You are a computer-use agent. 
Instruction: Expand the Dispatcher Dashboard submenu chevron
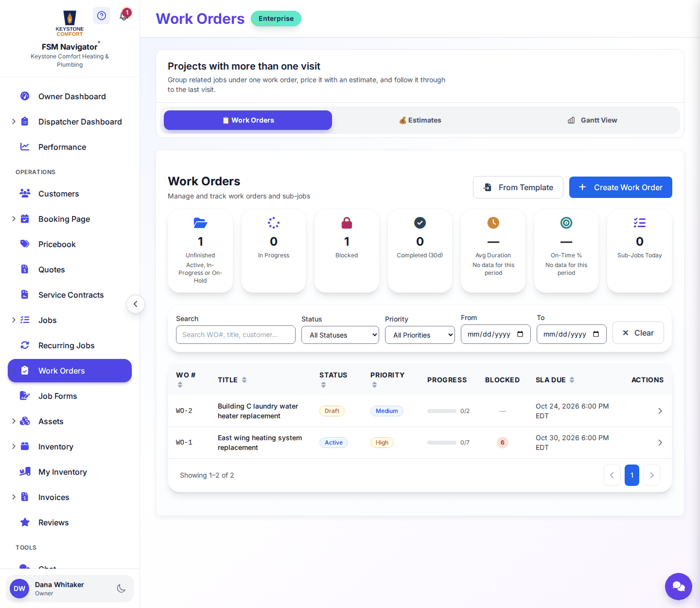click(14, 122)
